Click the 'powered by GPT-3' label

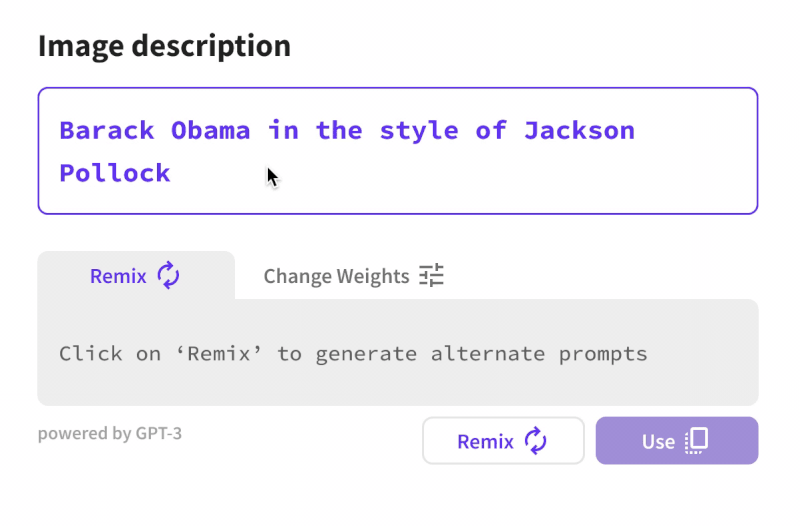coord(110,434)
